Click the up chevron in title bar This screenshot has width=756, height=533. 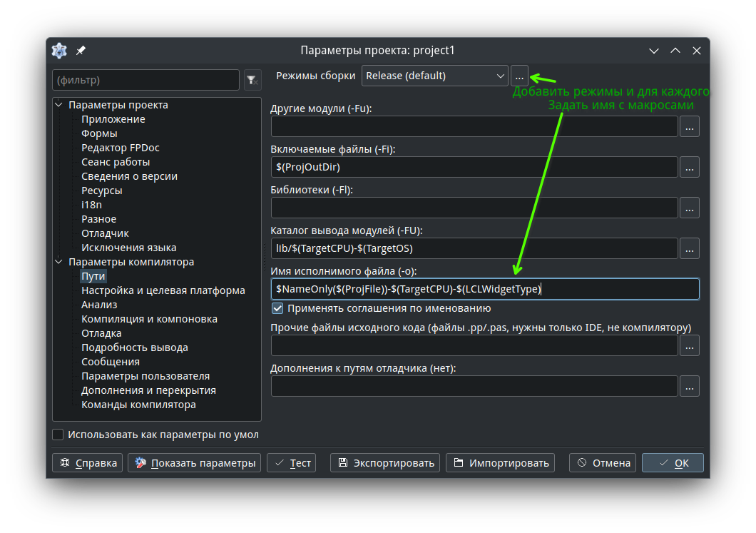(675, 51)
